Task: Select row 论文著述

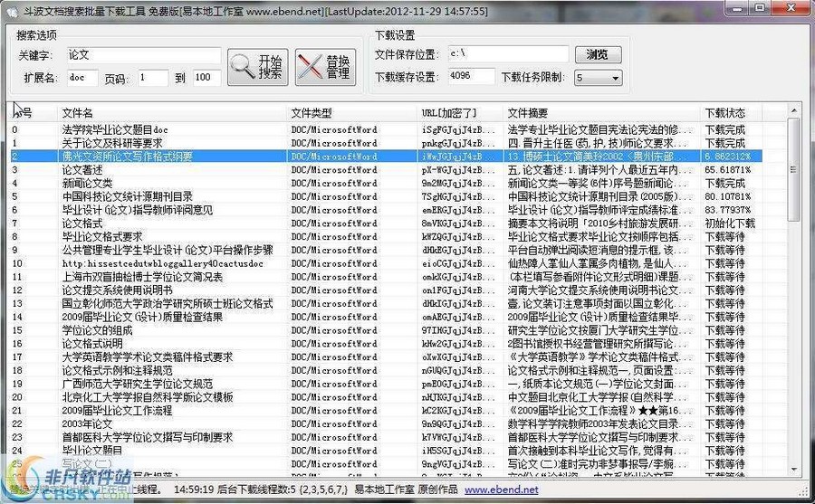Action: click(386, 170)
